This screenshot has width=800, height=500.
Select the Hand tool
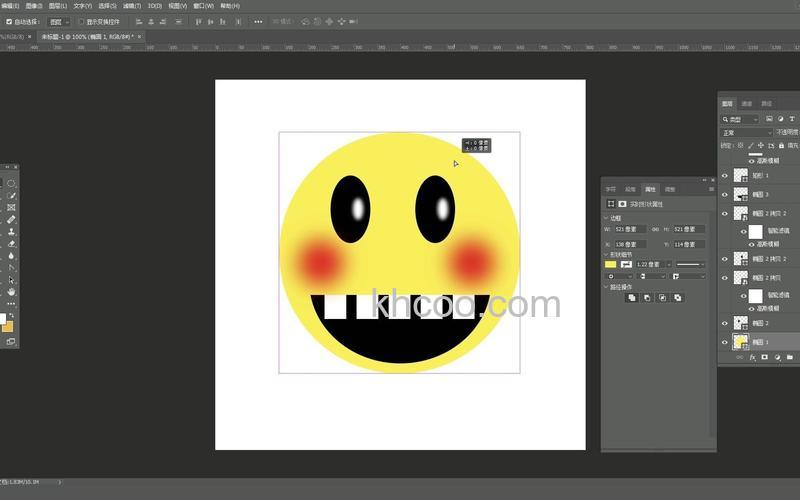11,291
